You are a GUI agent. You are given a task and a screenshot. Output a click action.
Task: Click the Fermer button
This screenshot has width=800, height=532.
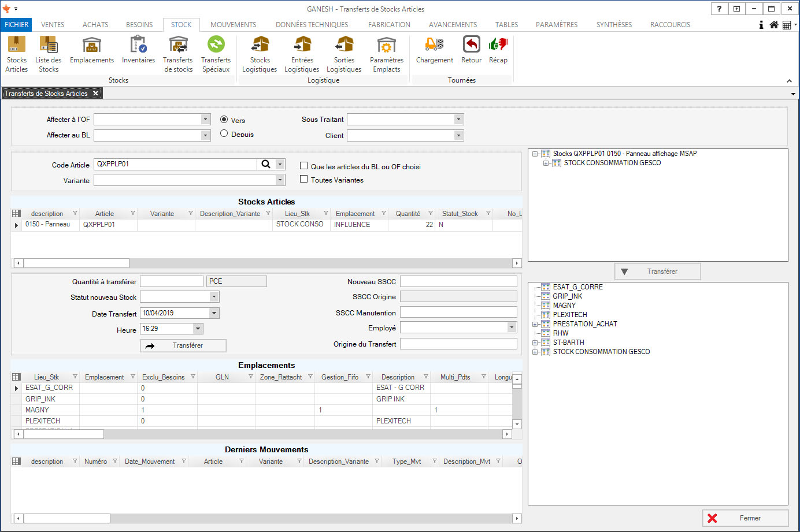[745, 518]
